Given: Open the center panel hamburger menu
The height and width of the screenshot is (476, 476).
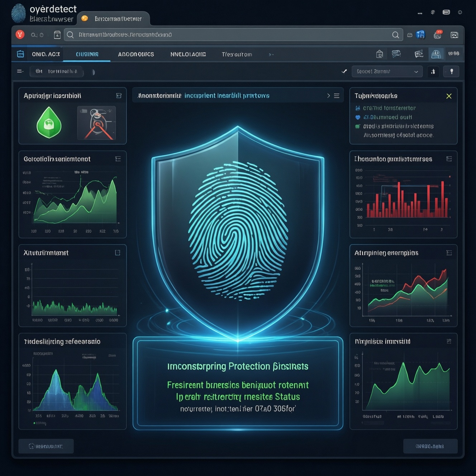Looking at the screenshot, I should click(x=337, y=96).
